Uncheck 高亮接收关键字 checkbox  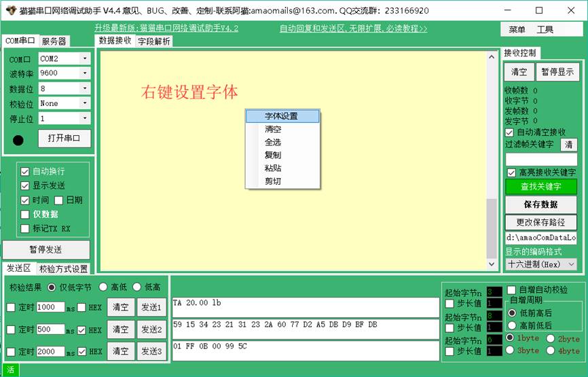(511, 173)
